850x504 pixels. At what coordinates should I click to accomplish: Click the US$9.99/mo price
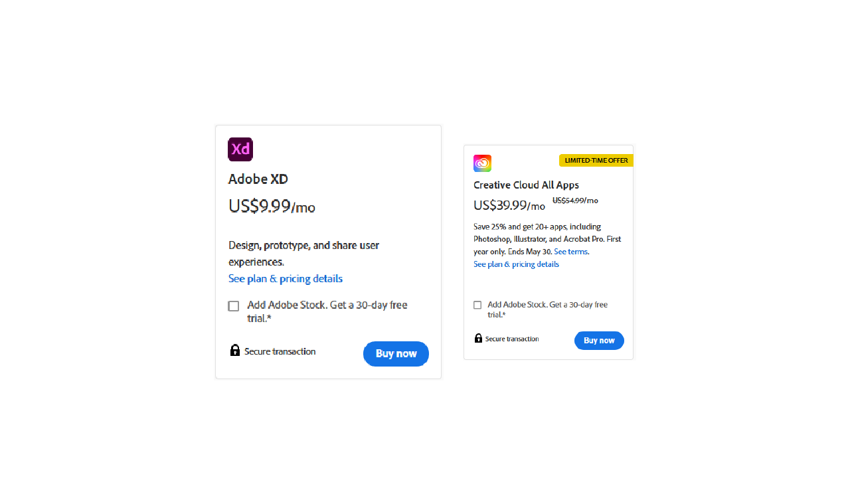pos(272,207)
